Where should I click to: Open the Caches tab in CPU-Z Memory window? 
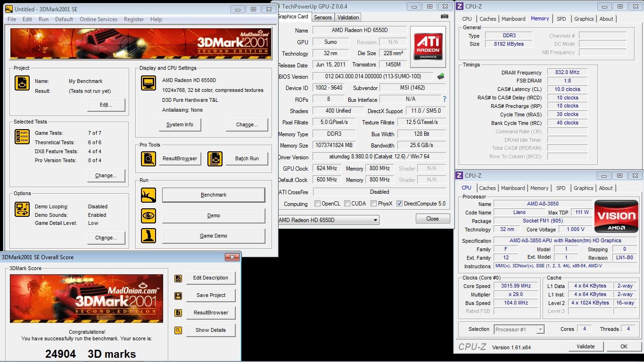pos(488,19)
